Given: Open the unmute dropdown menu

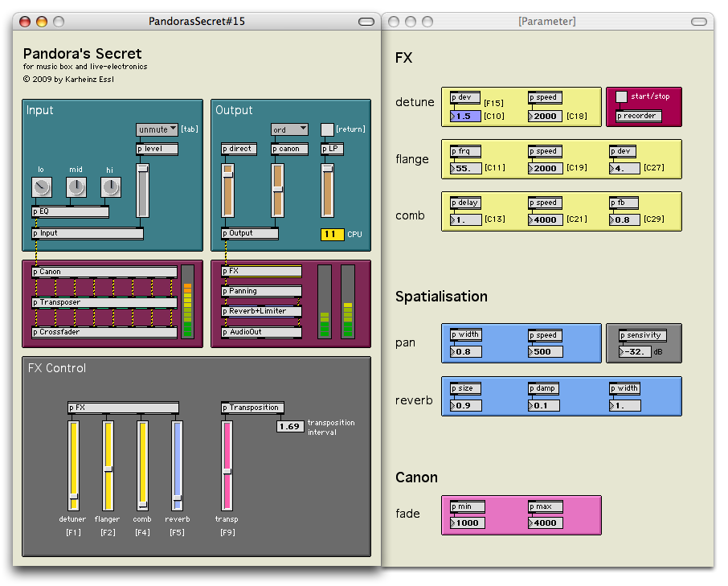Looking at the screenshot, I should pyautogui.click(x=157, y=129).
